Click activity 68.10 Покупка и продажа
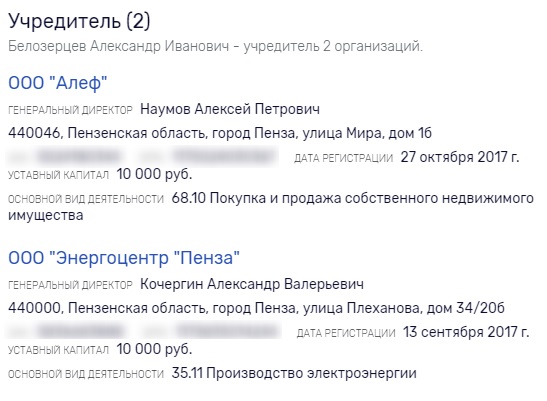 [x=271, y=207]
